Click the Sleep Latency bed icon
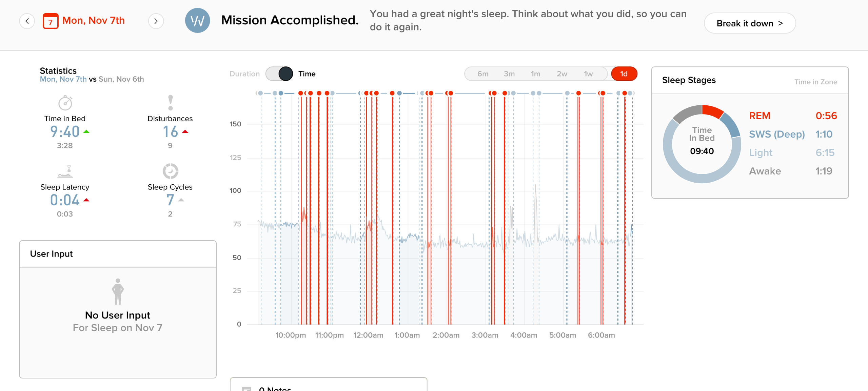The height and width of the screenshot is (391, 868). pos(65,171)
